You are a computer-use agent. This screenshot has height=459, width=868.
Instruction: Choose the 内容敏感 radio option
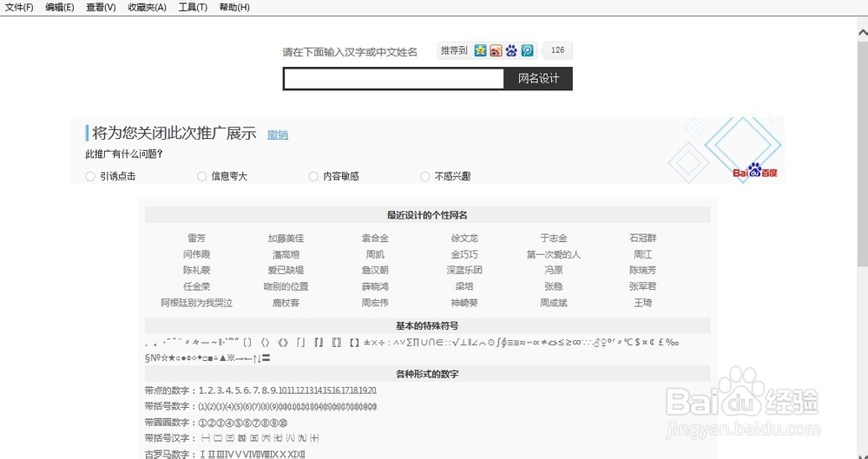(313, 177)
